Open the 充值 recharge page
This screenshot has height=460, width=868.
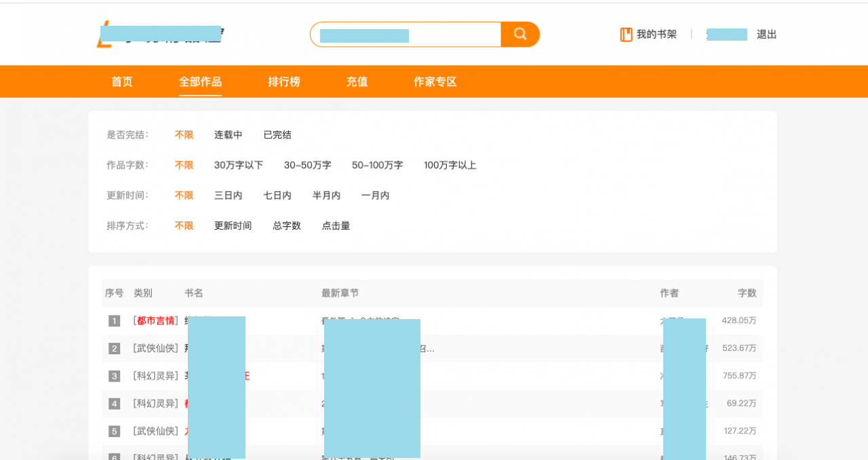[x=357, y=82]
